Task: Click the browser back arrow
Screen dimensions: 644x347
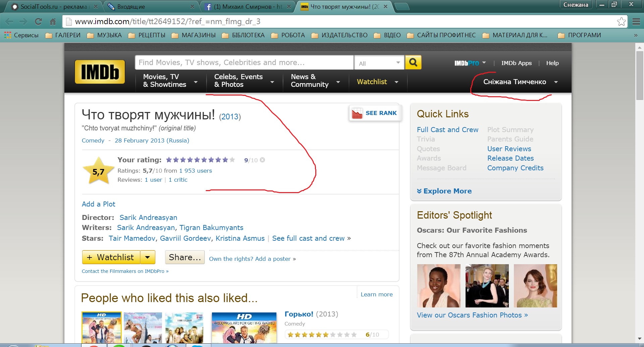Action: (9, 22)
